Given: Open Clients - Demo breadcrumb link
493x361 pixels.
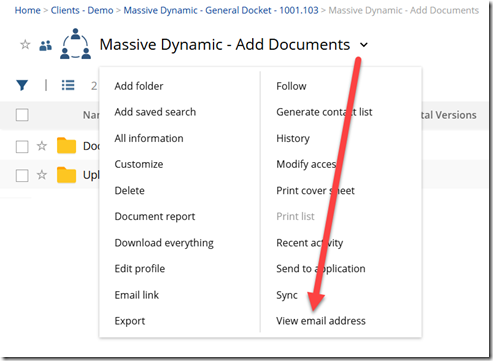Looking at the screenshot, I should point(82,10).
